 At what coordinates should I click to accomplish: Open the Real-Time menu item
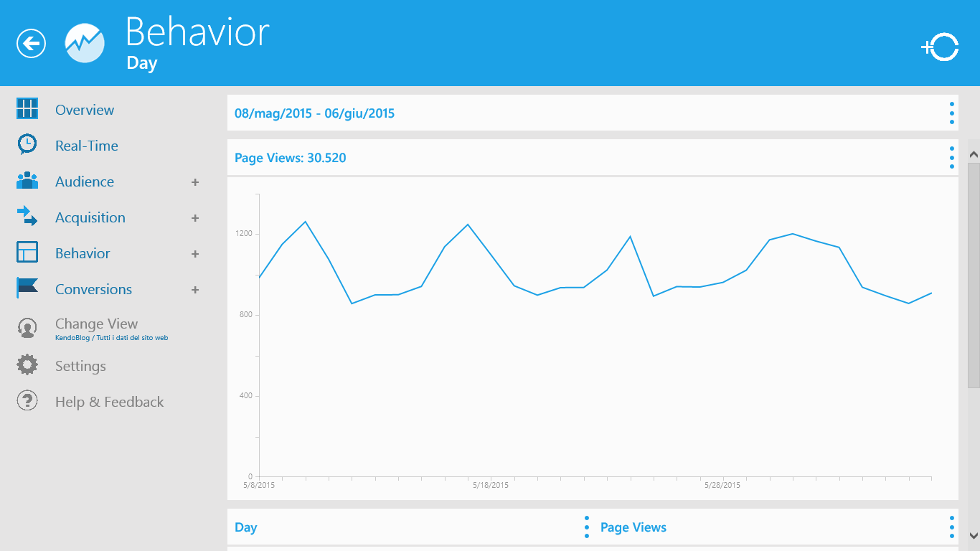pyautogui.click(x=87, y=146)
